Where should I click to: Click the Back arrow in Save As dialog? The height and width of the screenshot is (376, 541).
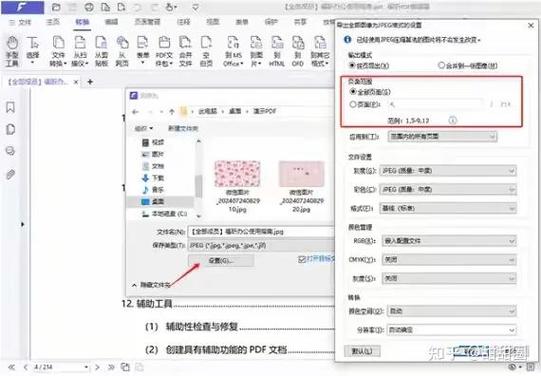coord(135,111)
